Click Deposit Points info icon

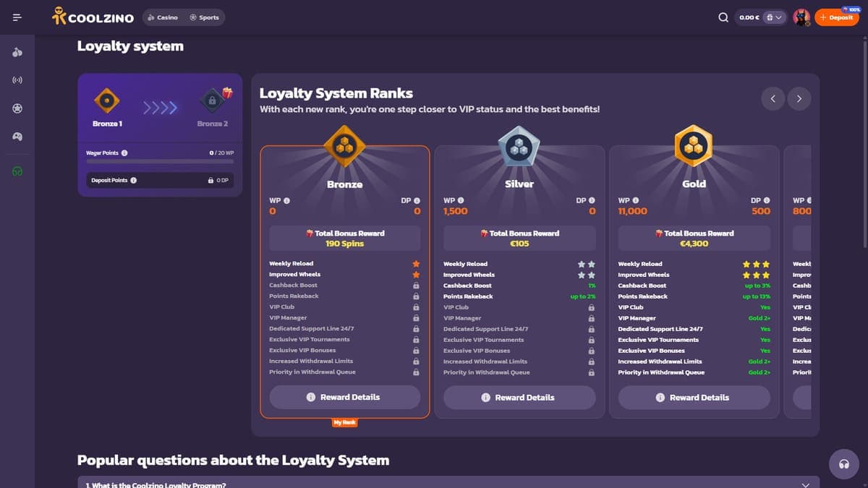point(134,180)
